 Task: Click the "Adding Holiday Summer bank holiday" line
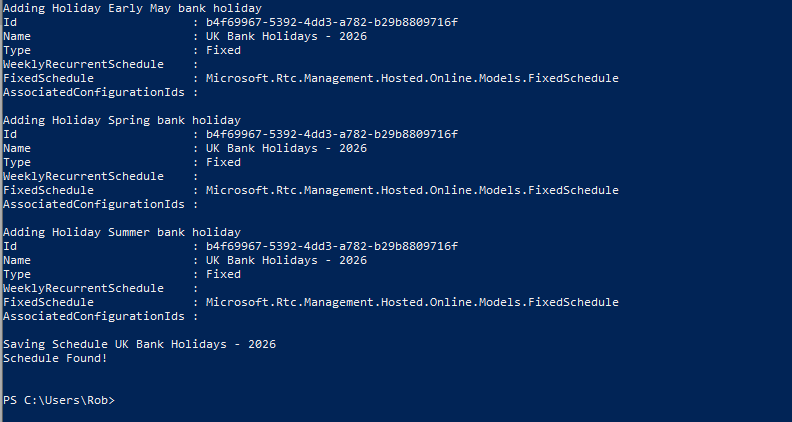coord(122,232)
